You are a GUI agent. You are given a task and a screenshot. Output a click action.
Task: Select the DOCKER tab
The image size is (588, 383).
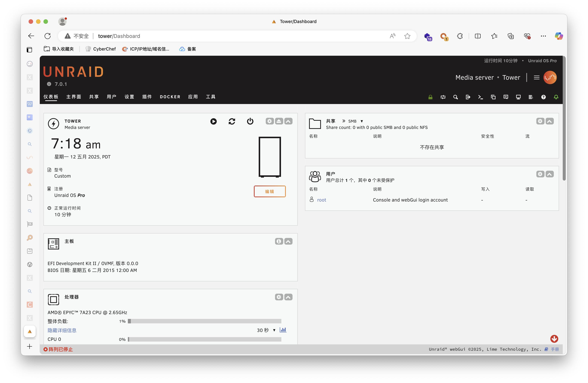(x=170, y=97)
